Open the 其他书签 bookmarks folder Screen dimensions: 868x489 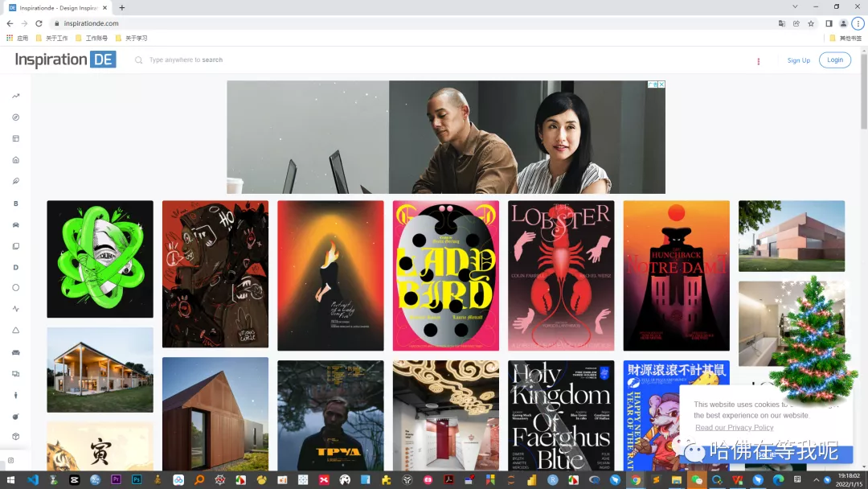(845, 39)
